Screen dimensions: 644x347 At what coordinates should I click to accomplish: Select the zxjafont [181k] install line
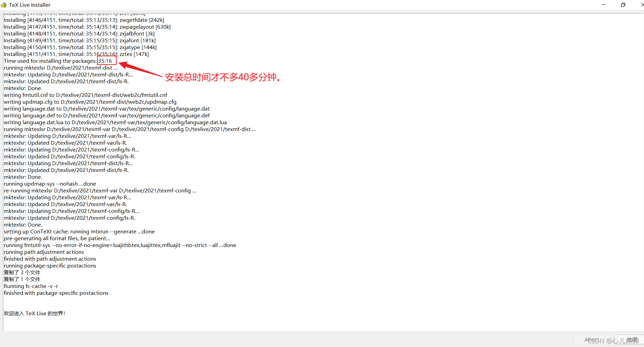click(80, 41)
